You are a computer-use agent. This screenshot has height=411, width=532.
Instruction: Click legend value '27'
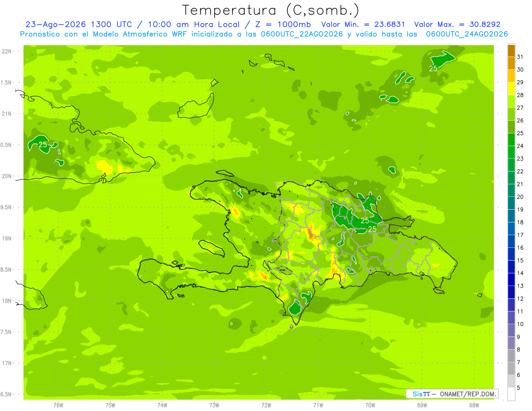pos(520,108)
